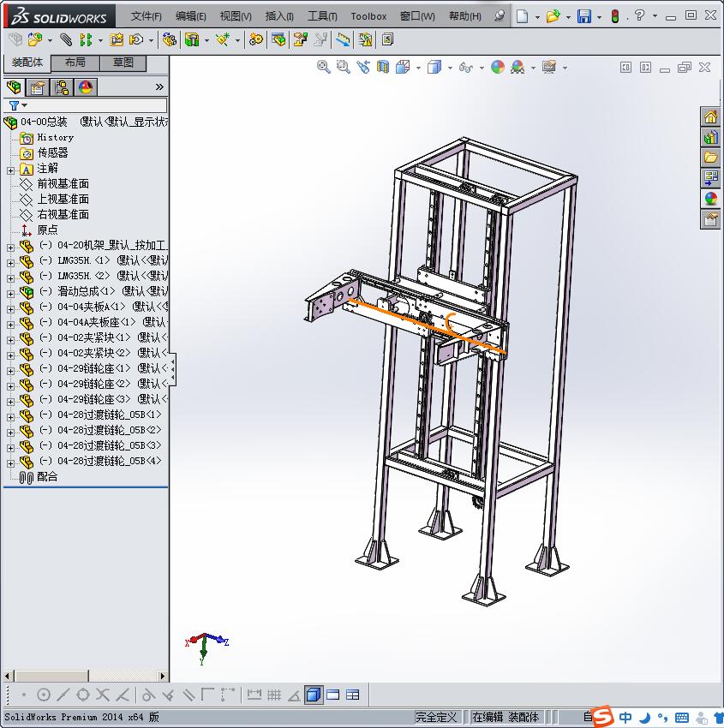Click the Edit Appearance color ball icon
Viewport: 724px width, 728px height.
(x=497, y=68)
